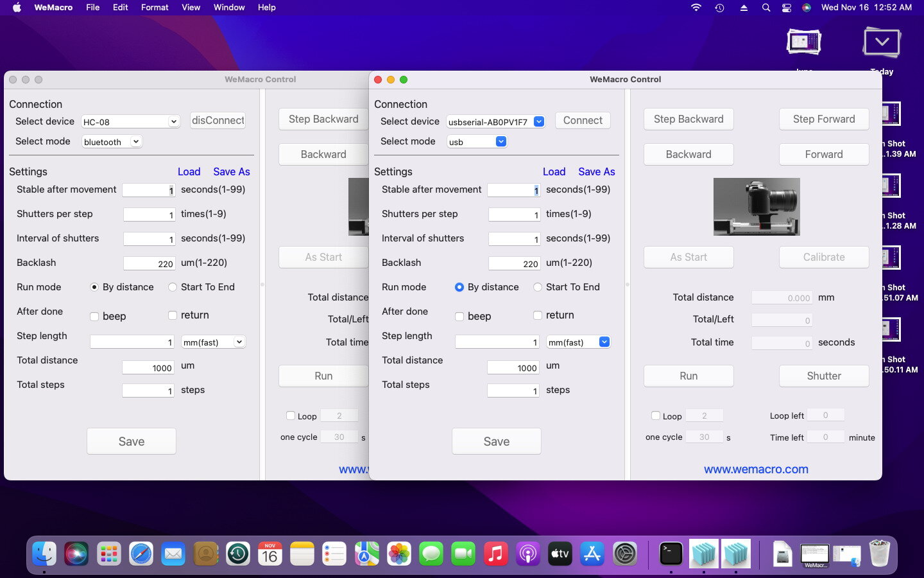Open bluetooth mode dropdown

click(112, 141)
